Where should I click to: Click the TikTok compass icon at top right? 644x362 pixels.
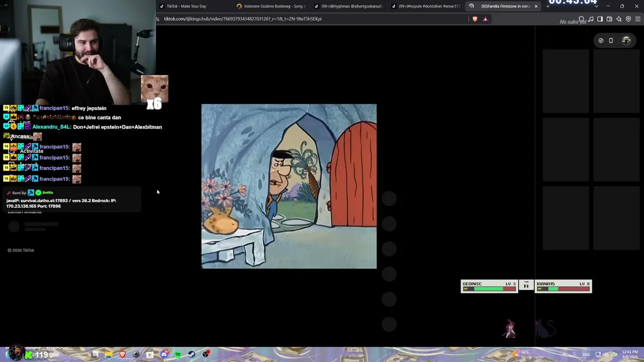tap(601, 41)
